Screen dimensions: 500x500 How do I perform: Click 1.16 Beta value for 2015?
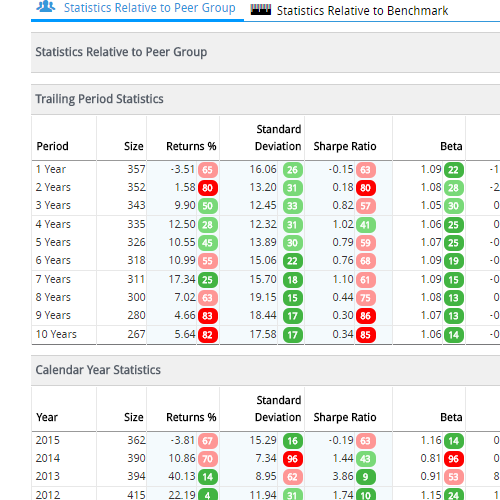click(x=431, y=440)
